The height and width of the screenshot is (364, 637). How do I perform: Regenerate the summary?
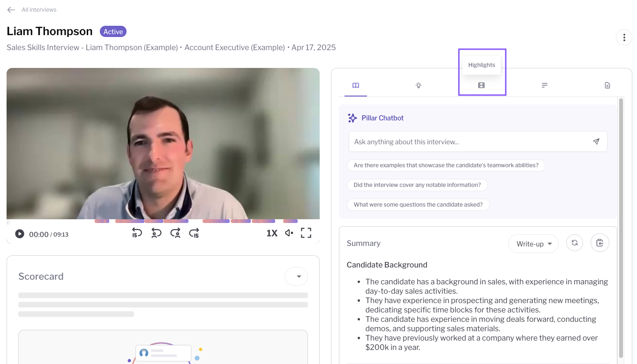click(x=575, y=243)
